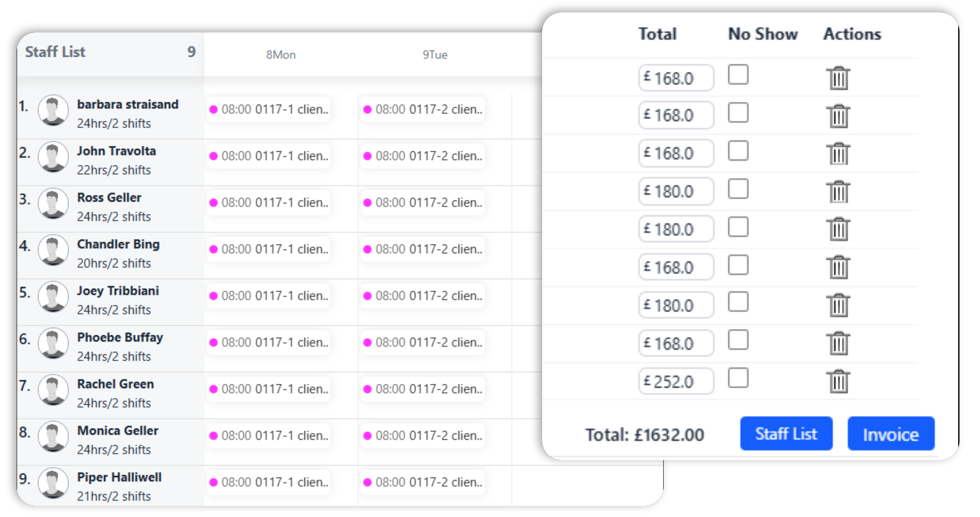The height and width of the screenshot is (517, 980).
Task: Select the 8Mon day column header
Action: click(x=281, y=55)
